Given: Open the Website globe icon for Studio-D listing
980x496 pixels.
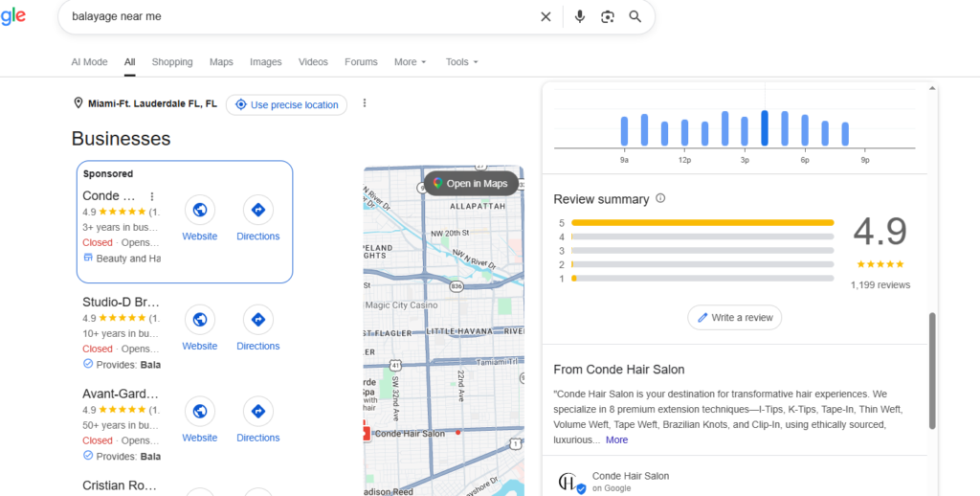Looking at the screenshot, I should (x=200, y=320).
